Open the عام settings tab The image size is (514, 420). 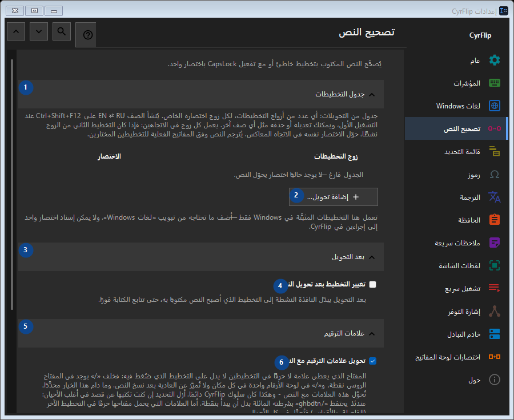tap(457, 60)
